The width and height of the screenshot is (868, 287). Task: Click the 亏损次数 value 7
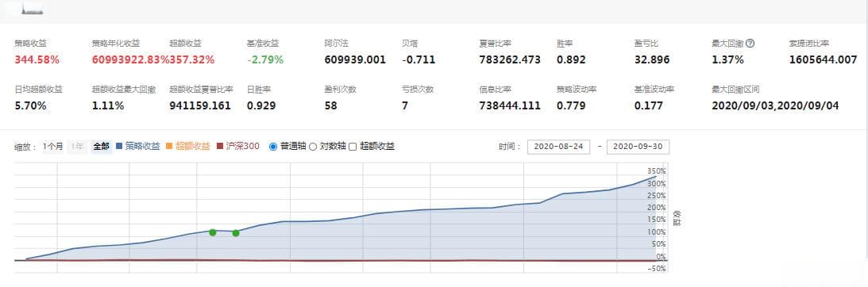click(405, 105)
